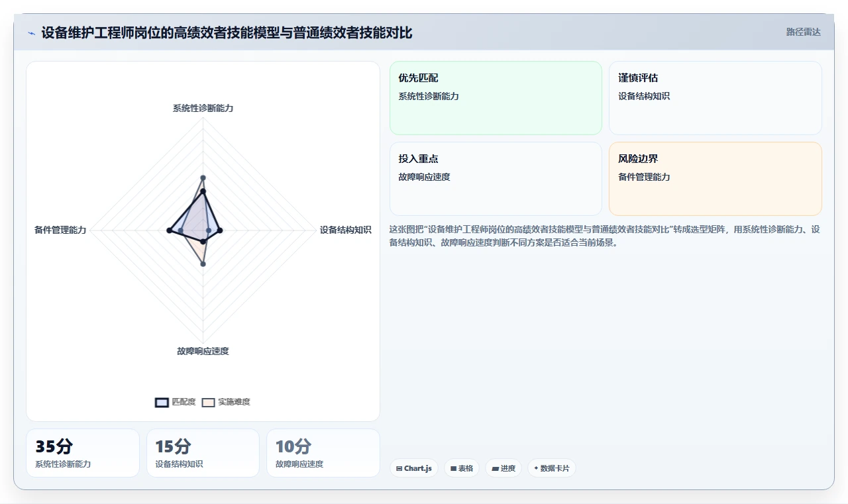Select the 15分 设备结构知识 score card
The width and height of the screenshot is (848, 504).
pos(203,453)
